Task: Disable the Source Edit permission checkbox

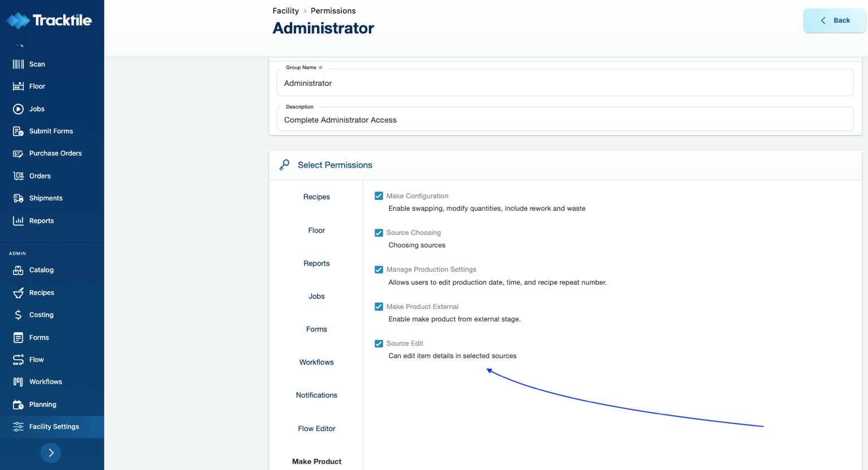Action: pyautogui.click(x=379, y=343)
